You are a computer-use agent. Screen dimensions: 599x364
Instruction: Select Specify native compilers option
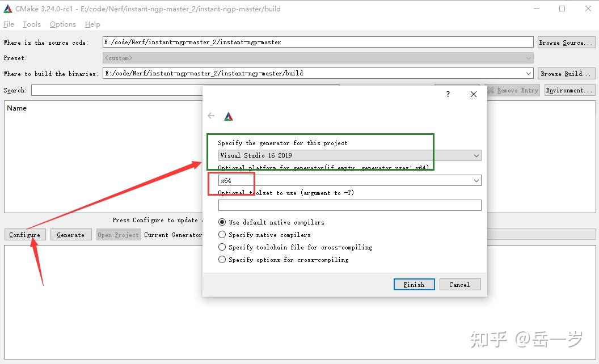222,234
